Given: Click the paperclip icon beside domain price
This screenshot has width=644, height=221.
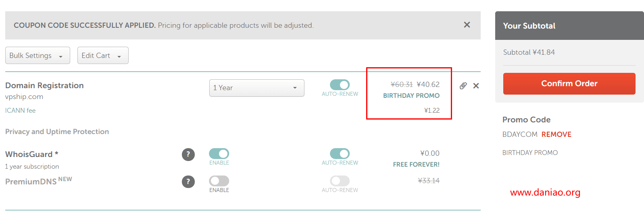Looking at the screenshot, I should [x=463, y=86].
